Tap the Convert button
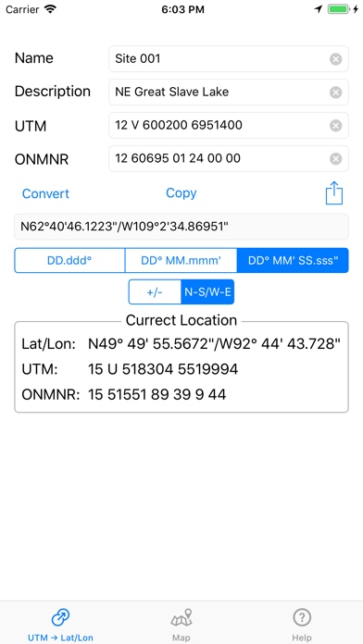 45,194
